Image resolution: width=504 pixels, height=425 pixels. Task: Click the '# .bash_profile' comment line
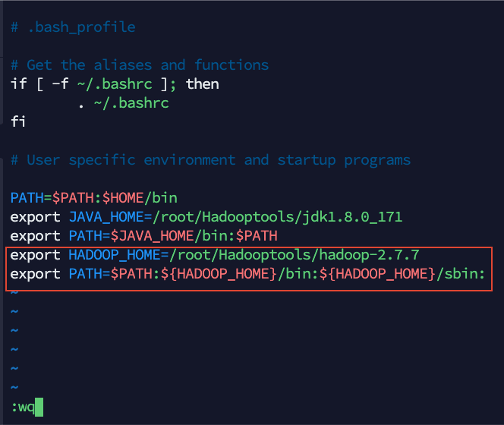(73, 27)
